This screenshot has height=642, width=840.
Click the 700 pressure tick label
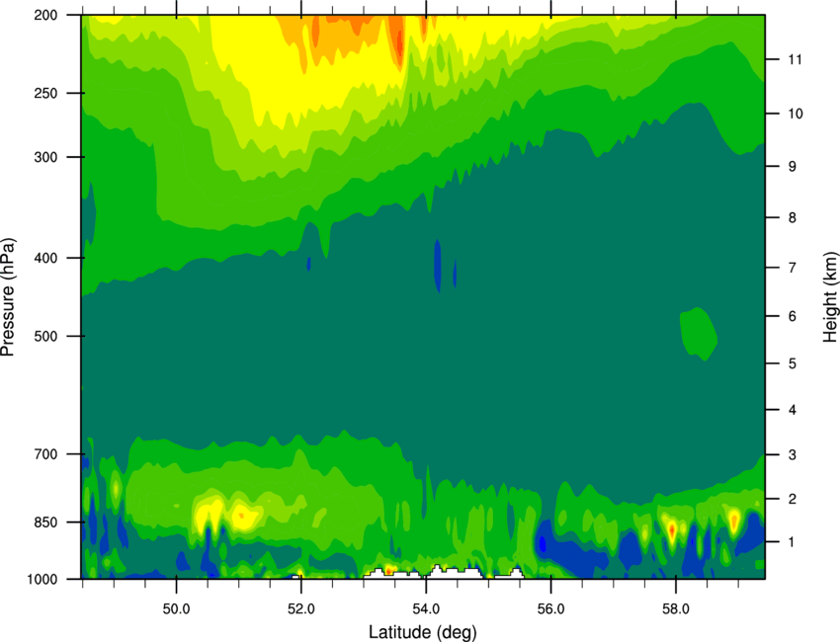pyautogui.click(x=45, y=453)
